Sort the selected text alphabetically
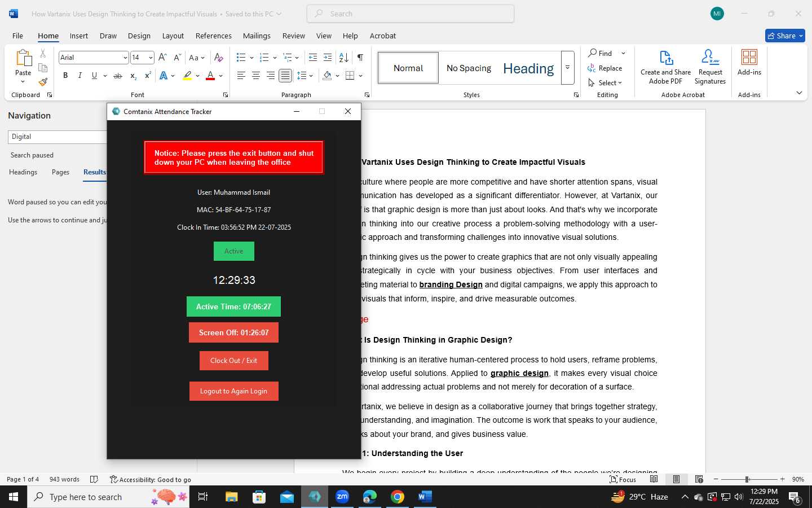The width and height of the screenshot is (812, 508). 343,58
